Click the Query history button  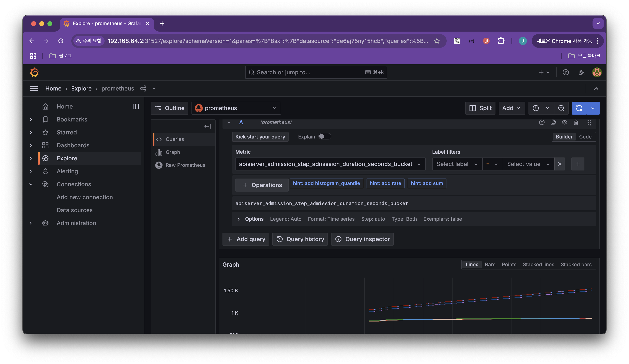[300, 239]
